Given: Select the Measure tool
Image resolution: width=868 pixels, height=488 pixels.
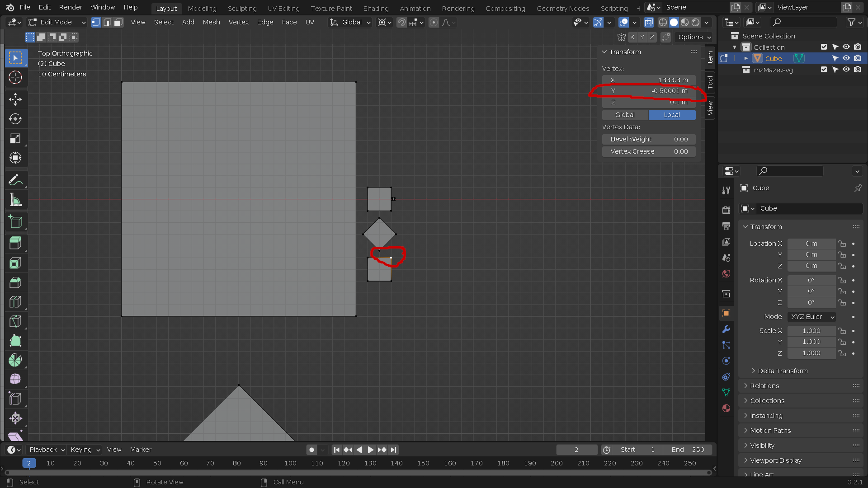Looking at the screenshot, I should [15, 199].
